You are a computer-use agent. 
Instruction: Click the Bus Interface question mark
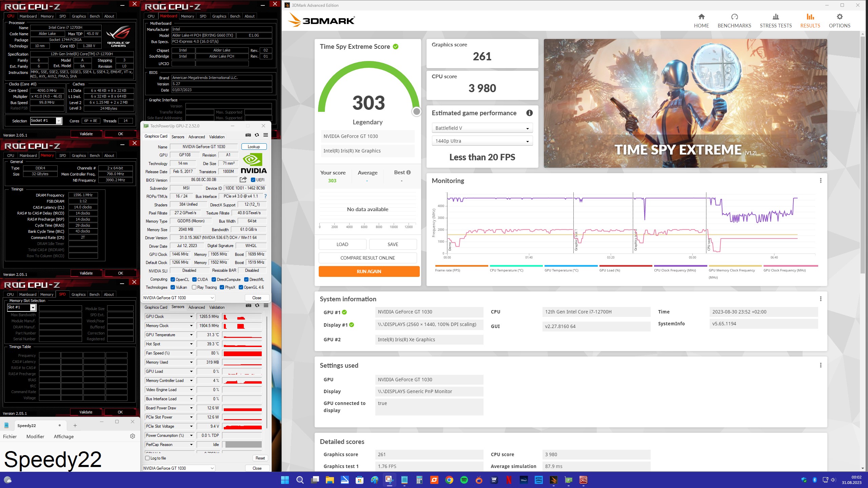coord(265,196)
